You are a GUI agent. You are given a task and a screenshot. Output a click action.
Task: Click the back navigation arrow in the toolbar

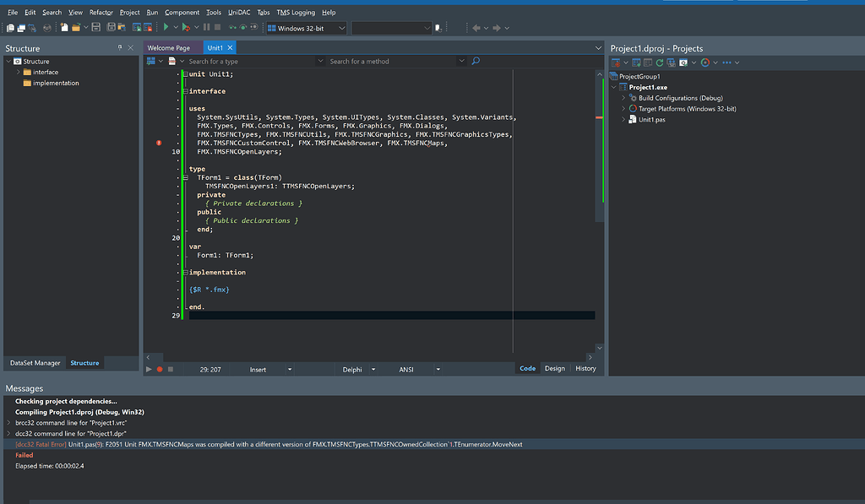(x=477, y=28)
